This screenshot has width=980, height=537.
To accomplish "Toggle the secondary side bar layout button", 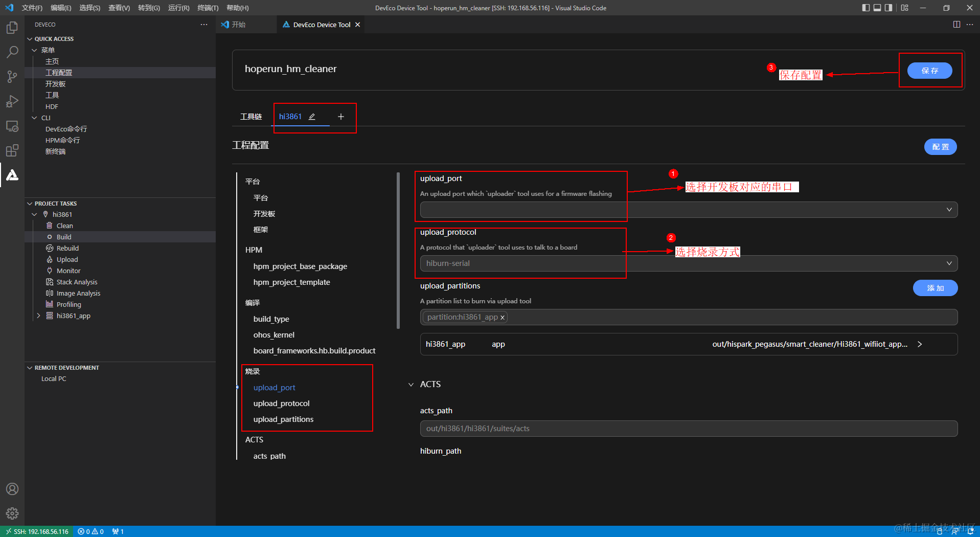I will (888, 8).
